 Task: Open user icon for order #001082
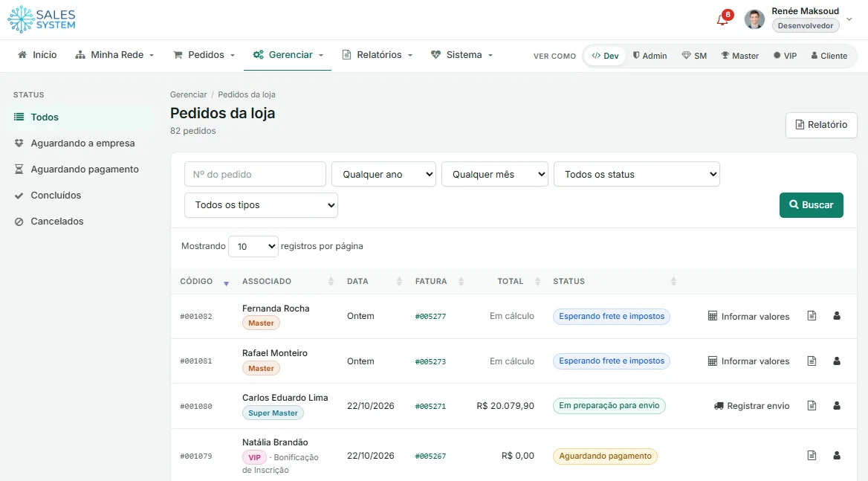837,316
